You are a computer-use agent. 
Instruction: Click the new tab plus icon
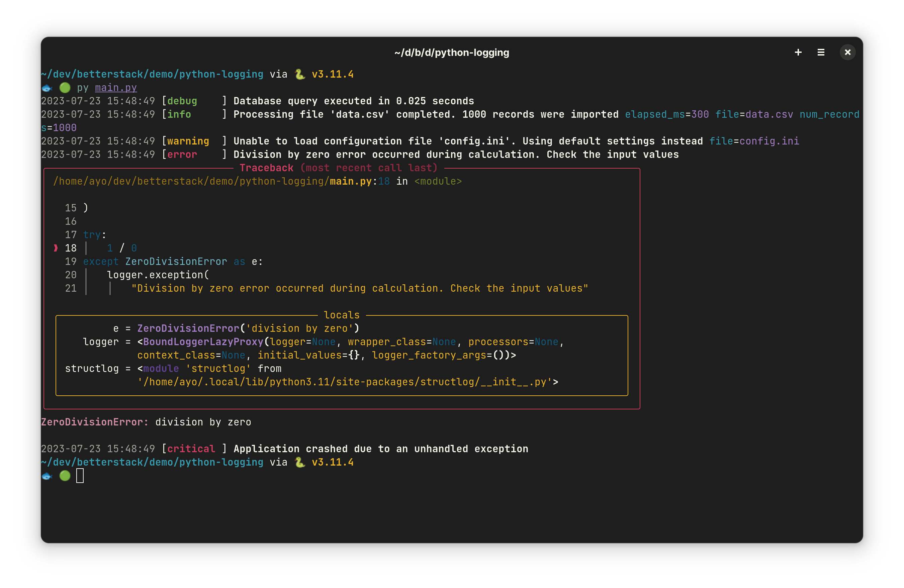coord(798,53)
